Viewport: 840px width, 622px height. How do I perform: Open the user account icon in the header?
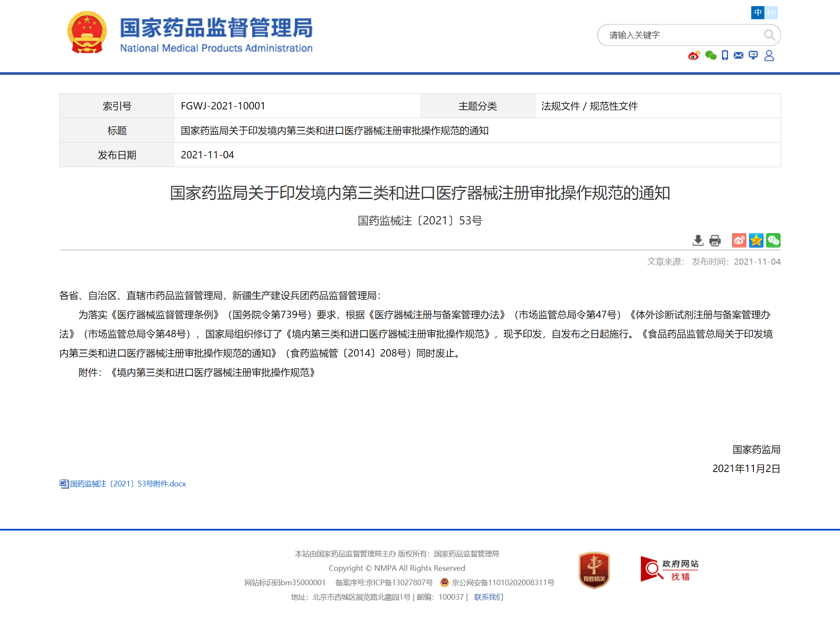point(769,56)
